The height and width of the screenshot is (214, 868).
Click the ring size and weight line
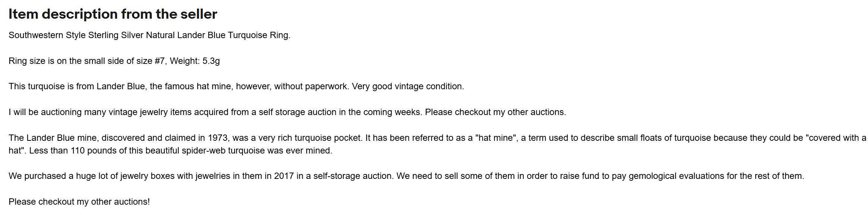(114, 61)
